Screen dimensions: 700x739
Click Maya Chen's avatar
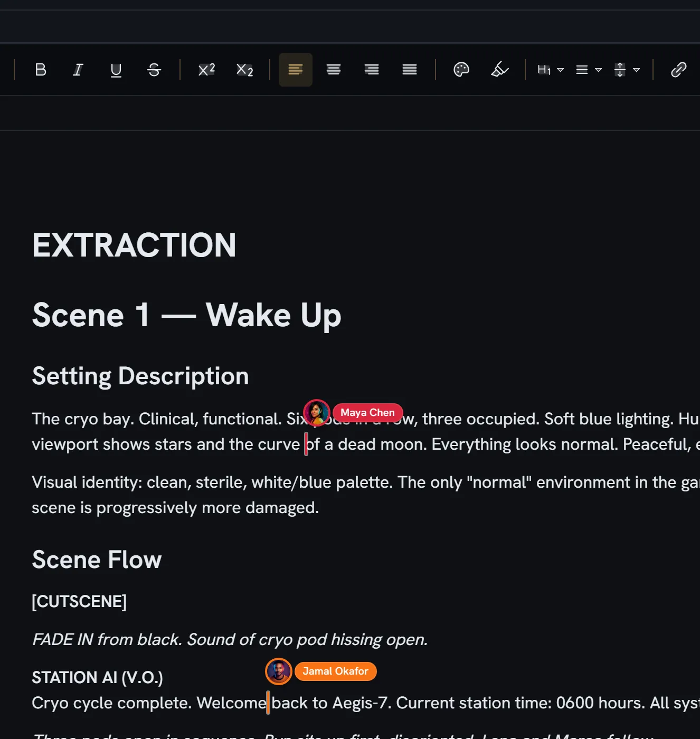317,412
